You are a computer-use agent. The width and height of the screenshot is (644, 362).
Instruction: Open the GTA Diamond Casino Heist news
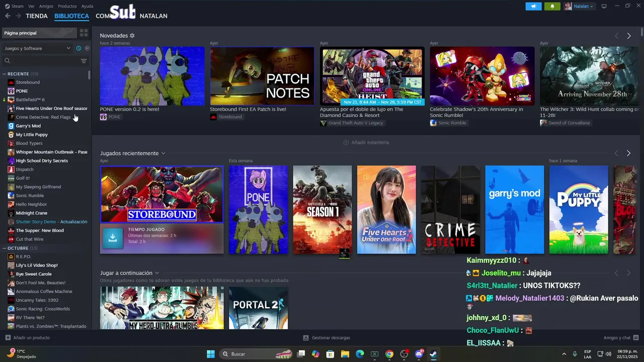click(372, 76)
